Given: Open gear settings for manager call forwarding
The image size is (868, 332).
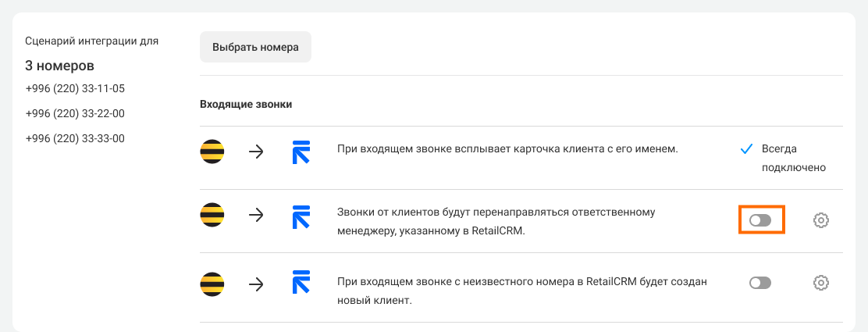Looking at the screenshot, I should [x=821, y=220].
